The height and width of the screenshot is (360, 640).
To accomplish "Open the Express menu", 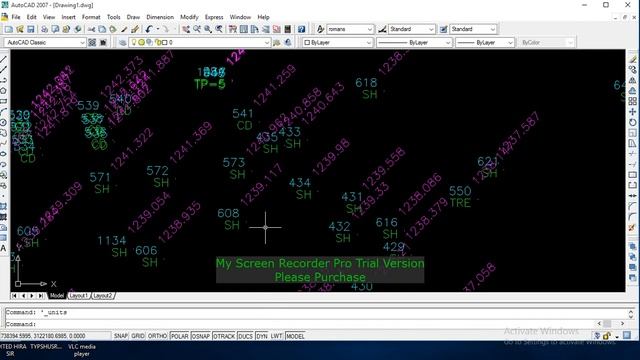I will point(214,17).
